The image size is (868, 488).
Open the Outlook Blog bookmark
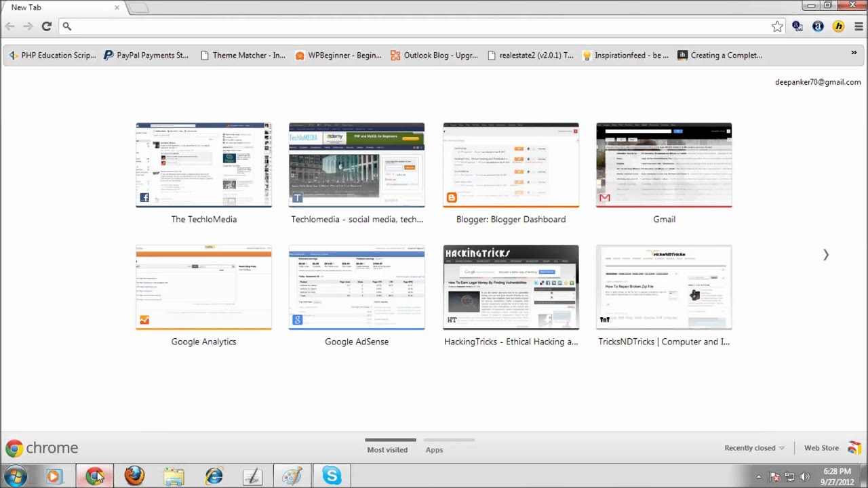coord(434,56)
